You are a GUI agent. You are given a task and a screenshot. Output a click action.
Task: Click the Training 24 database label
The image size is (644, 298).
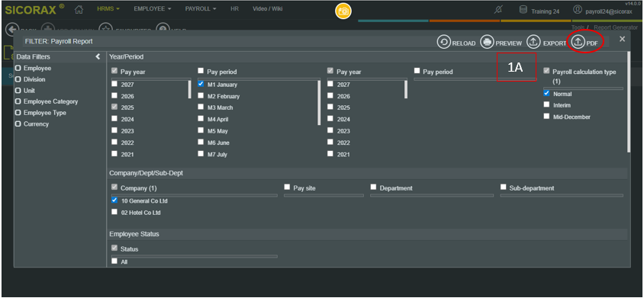pyautogui.click(x=545, y=11)
